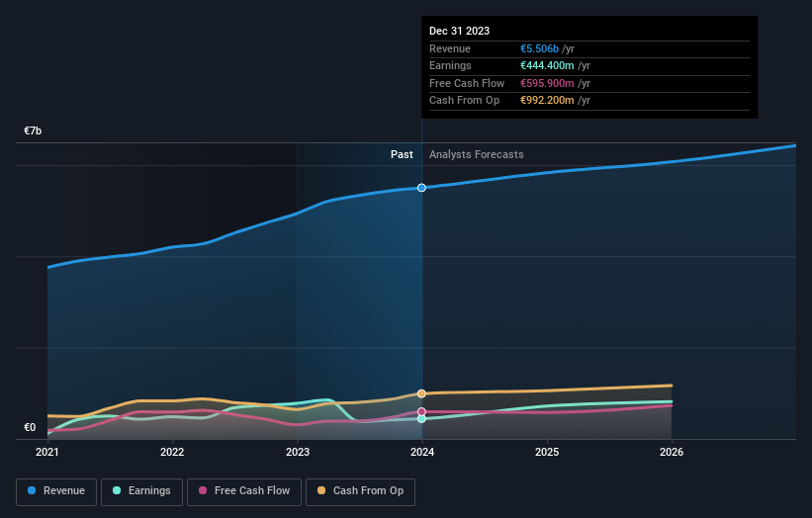812x518 pixels.
Task: Click the €0 y-axis label
Action: (x=30, y=427)
